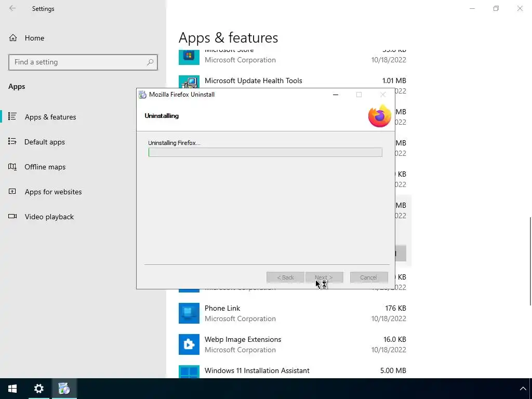The width and height of the screenshot is (532, 399).
Task: Open the Windows Start menu
Action: click(x=12, y=389)
